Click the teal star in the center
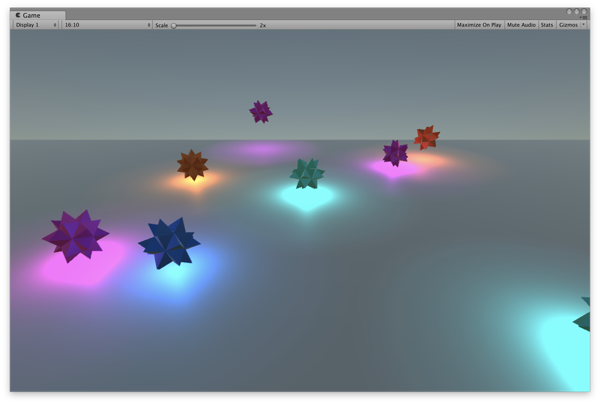600x404 pixels. 307,174
